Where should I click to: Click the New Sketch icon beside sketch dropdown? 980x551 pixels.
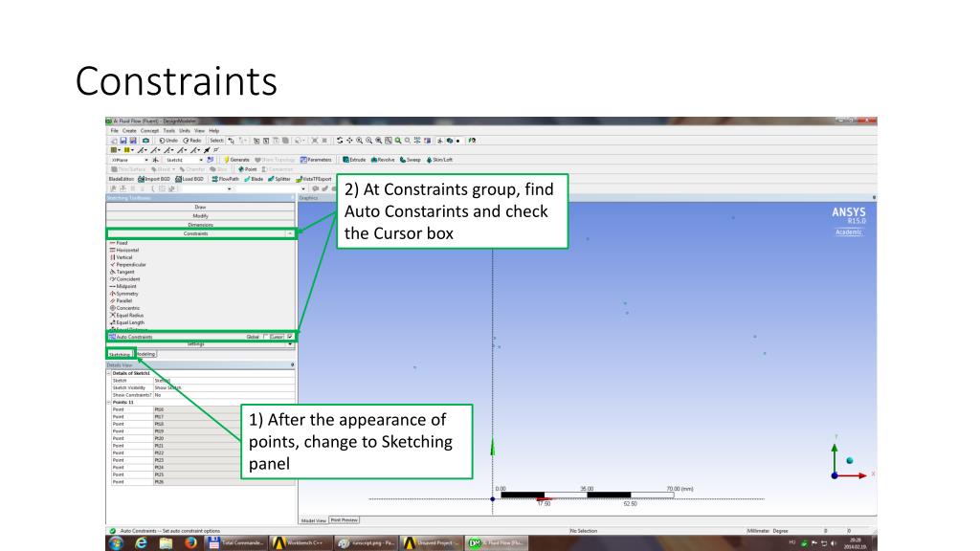tap(210, 160)
